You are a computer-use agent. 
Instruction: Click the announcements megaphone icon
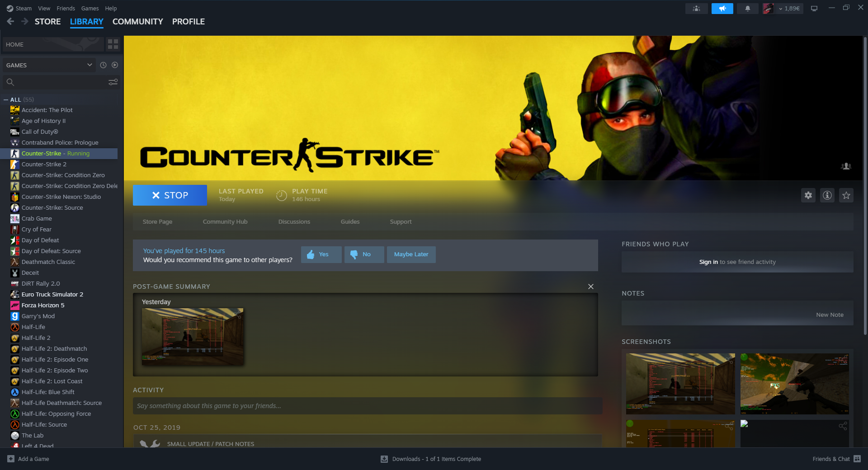click(x=722, y=9)
